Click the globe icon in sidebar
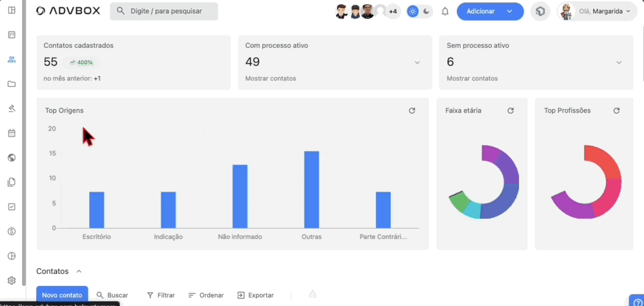This screenshot has height=306, width=644. coord(11,158)
